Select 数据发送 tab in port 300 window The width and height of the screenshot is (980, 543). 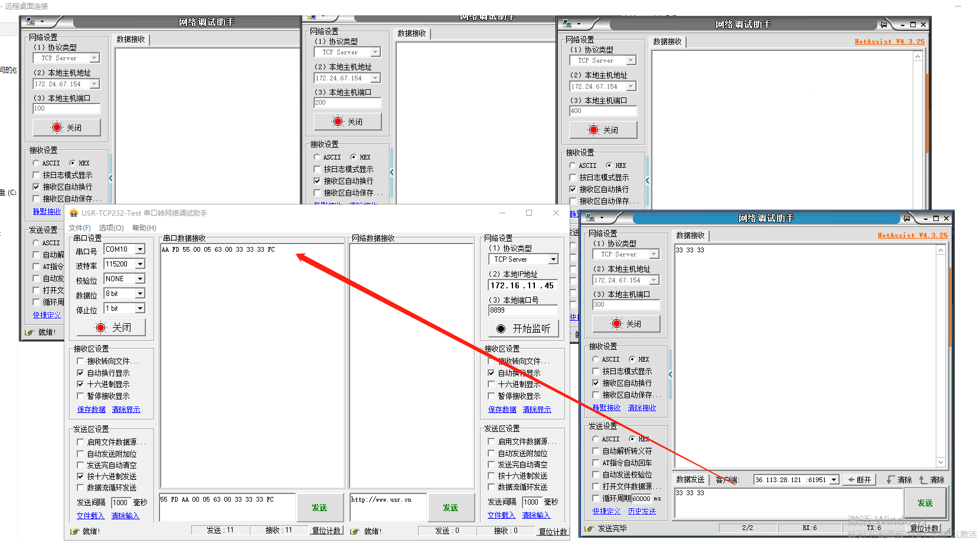click(x=691, y=480)
